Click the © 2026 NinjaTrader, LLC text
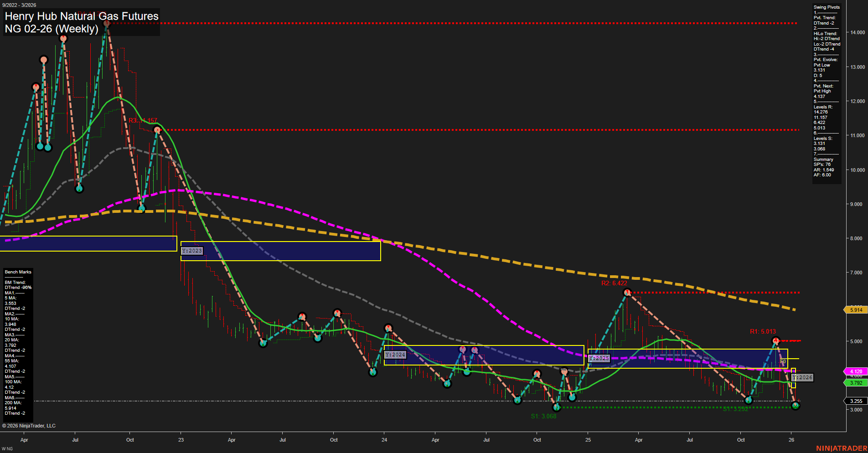Viewport: 868px width, 453px height. pos(29,425)
